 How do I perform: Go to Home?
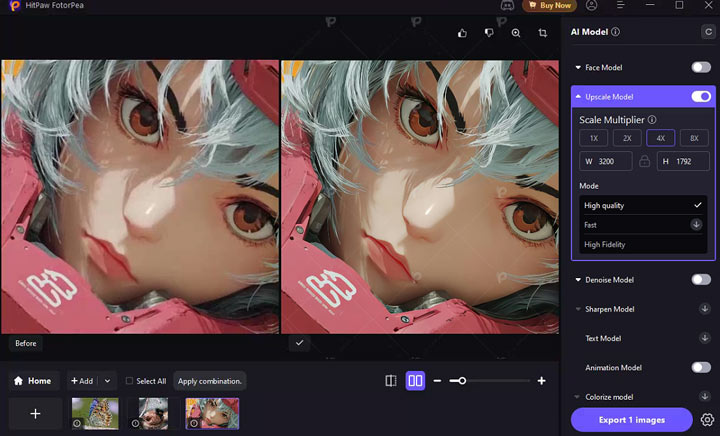33,381
